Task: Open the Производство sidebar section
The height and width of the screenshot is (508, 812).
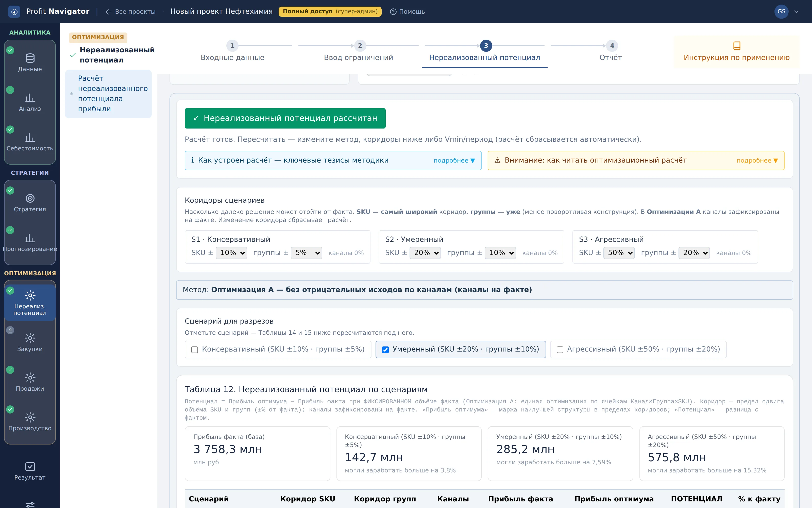Action: 30,422
